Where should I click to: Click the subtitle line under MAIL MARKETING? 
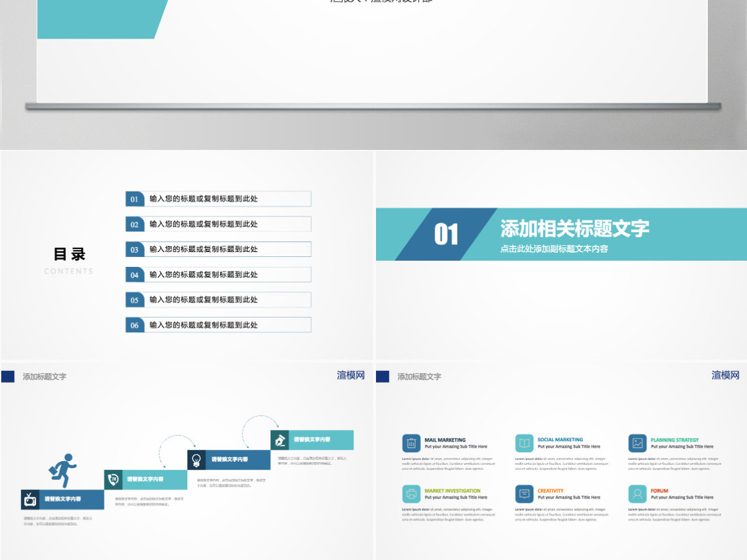coord(456,447)
